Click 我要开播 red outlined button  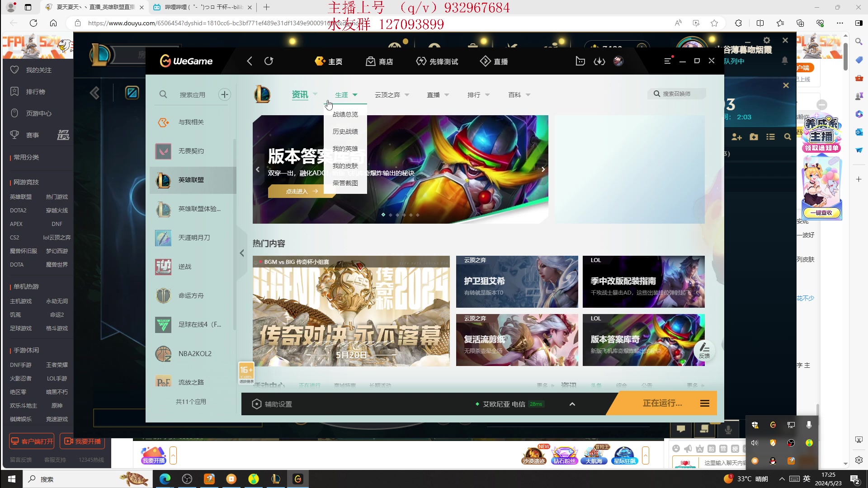[x=82, y=441]
